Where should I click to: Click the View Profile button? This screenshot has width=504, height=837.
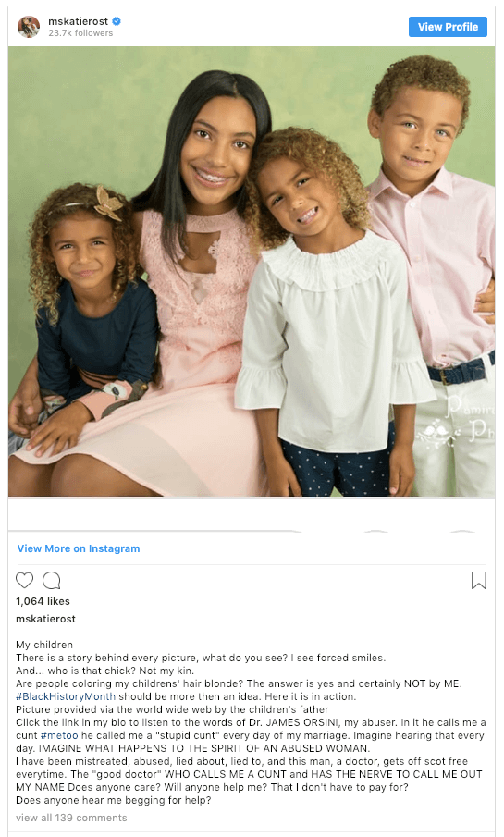pyautogui.click(x=448, y=27)
